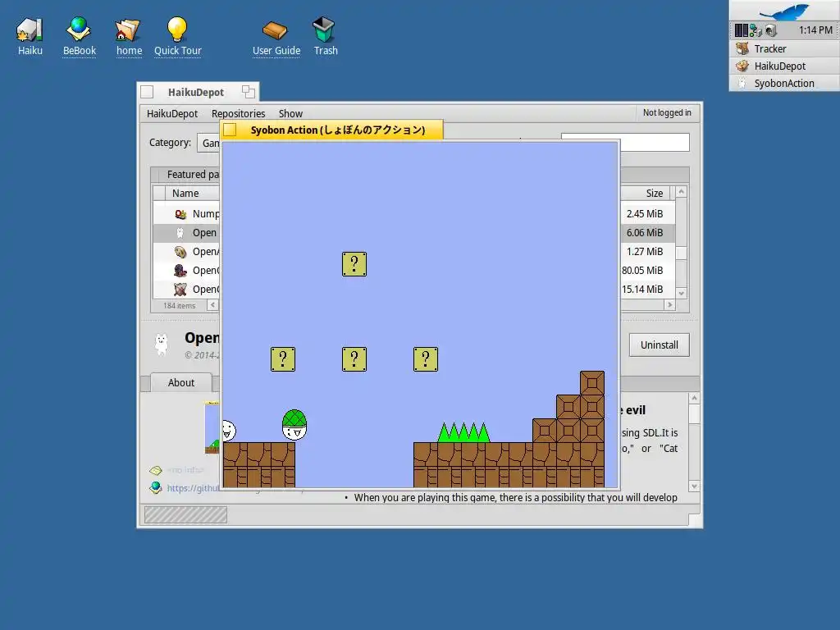The height and width of the screenshot is (630, 840).
Task: Click Not logged in label
Action: tap(667, 112)
